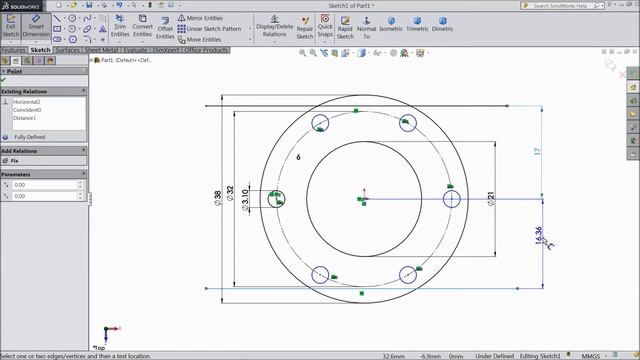
Task: Select the Straight Slot tool
Action: coord(57,39)
